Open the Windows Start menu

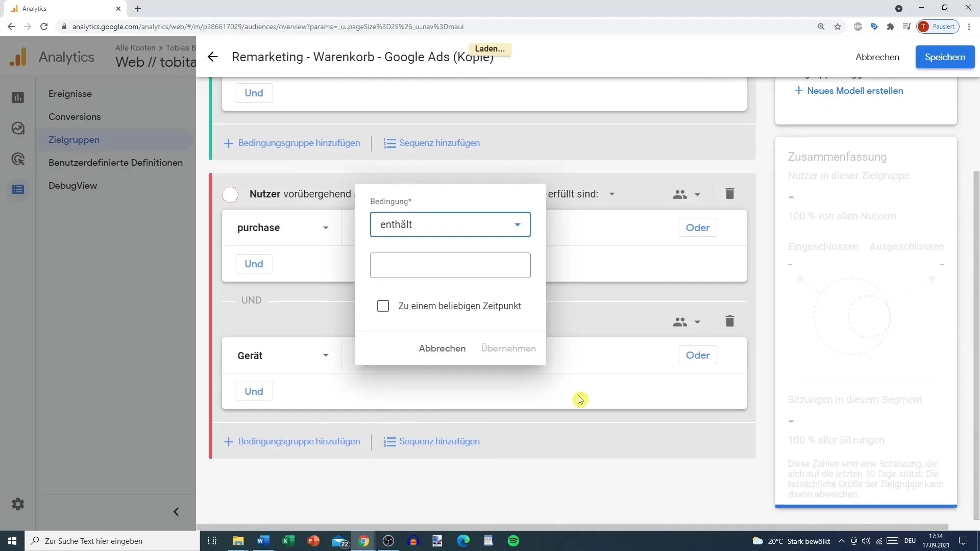[x=12, y=541]
